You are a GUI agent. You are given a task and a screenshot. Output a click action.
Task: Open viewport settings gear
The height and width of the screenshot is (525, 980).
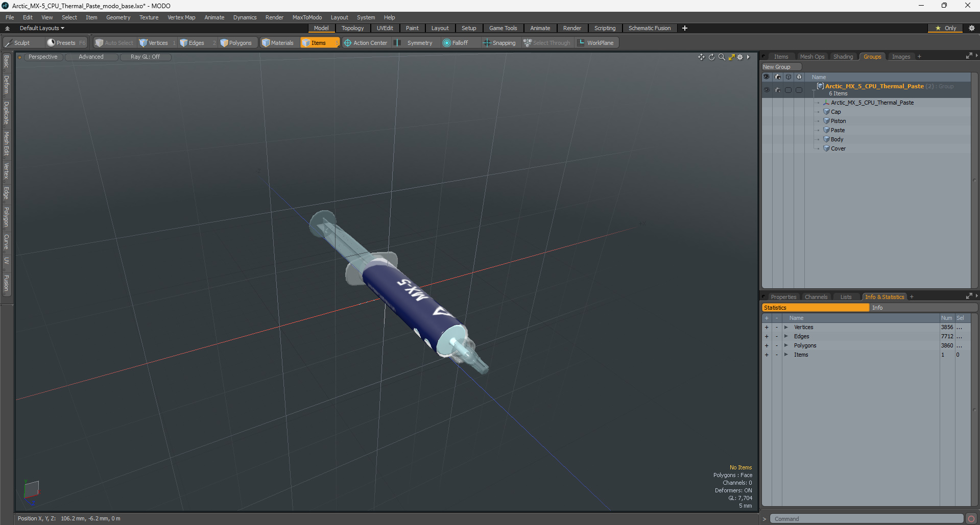(x=740, y=57)
